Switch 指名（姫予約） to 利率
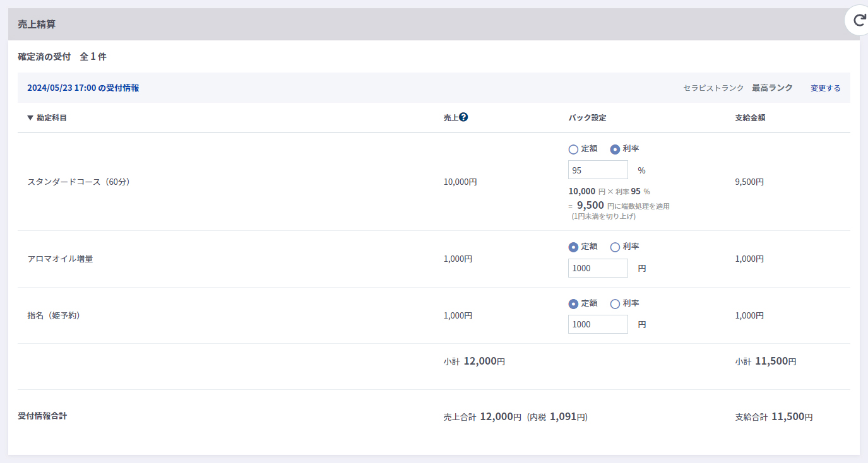The image size is (868, 463). (x=615, y=304)
